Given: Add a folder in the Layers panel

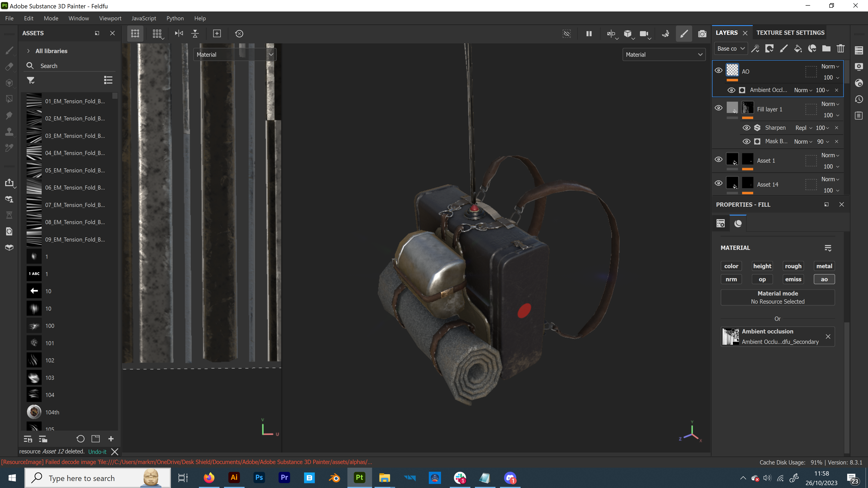Looking at the screenshot, I should point(826,49).
